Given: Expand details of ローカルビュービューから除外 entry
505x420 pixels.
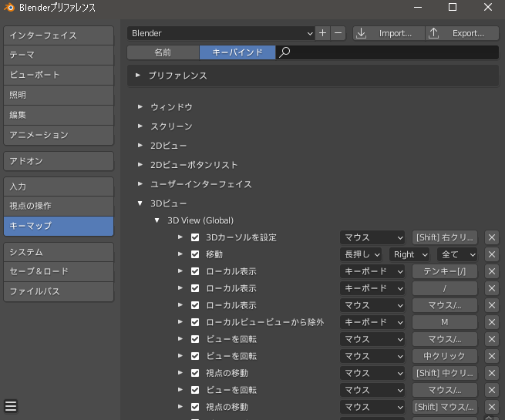Looking at the screenshot, I should click(x=180, y=321).
